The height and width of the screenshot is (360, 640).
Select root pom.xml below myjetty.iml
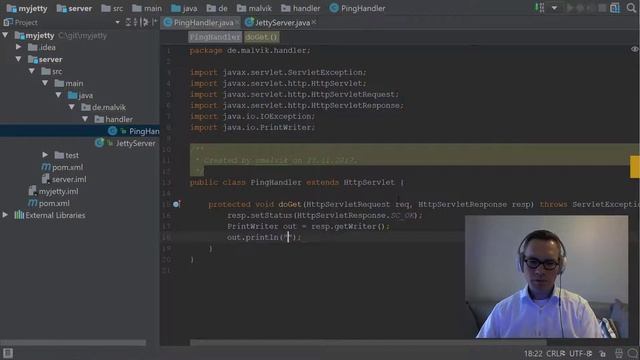(49, 203)
